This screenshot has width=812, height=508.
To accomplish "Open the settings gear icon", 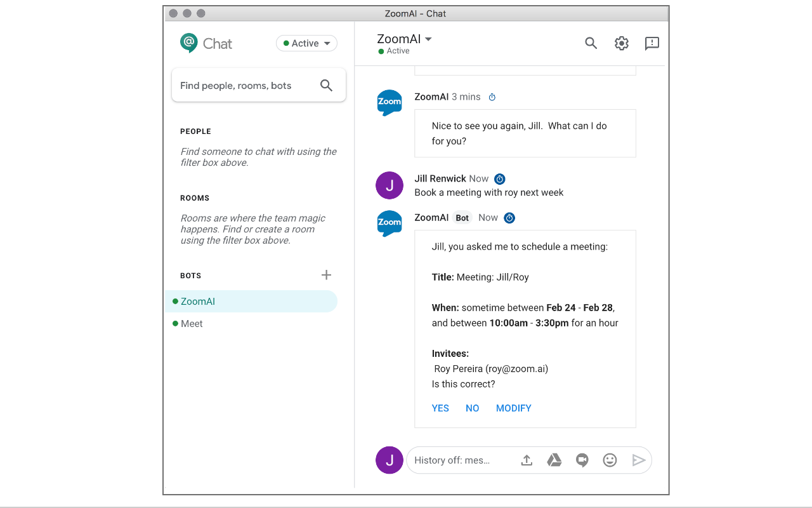I will click(621, 43).
